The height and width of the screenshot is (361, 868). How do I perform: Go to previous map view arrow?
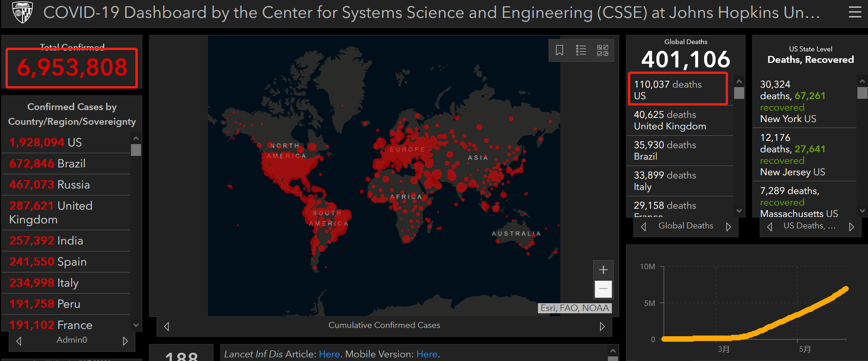coord(167,326)
